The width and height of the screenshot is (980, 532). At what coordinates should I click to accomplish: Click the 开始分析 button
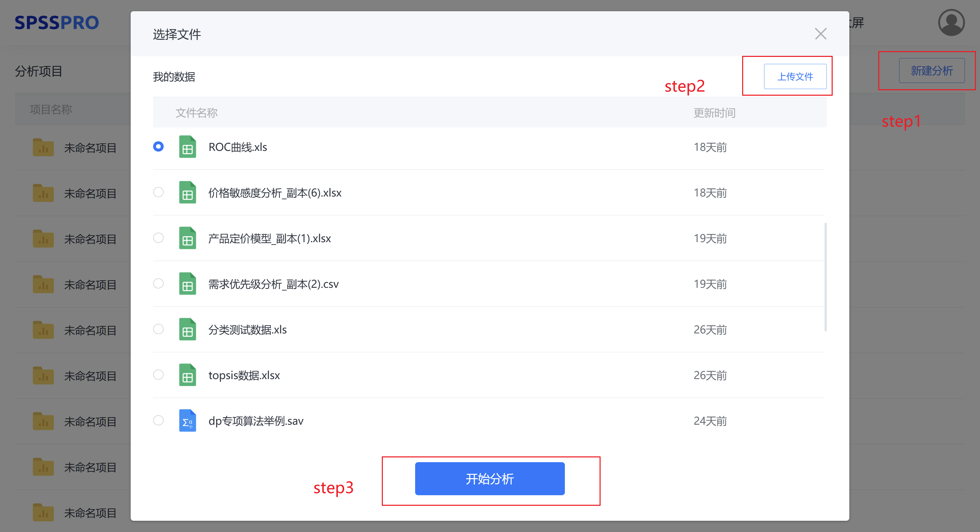(x=490, y=479)
